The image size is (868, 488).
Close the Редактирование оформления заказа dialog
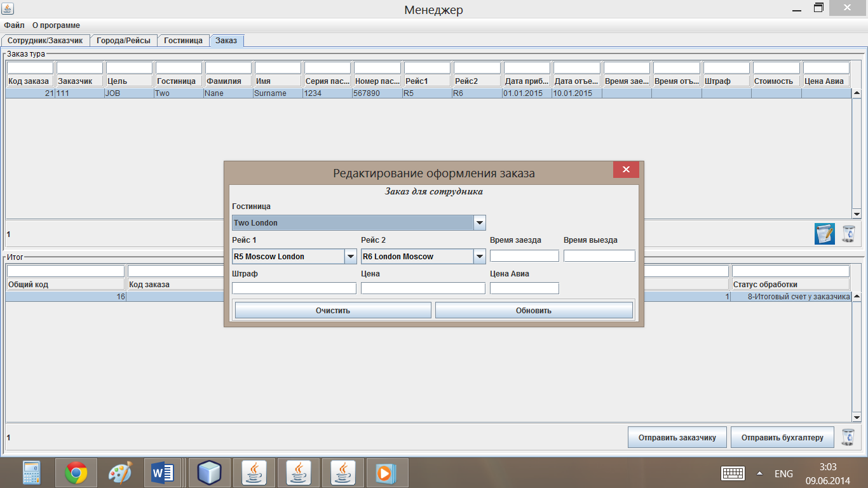click(626, 169)
